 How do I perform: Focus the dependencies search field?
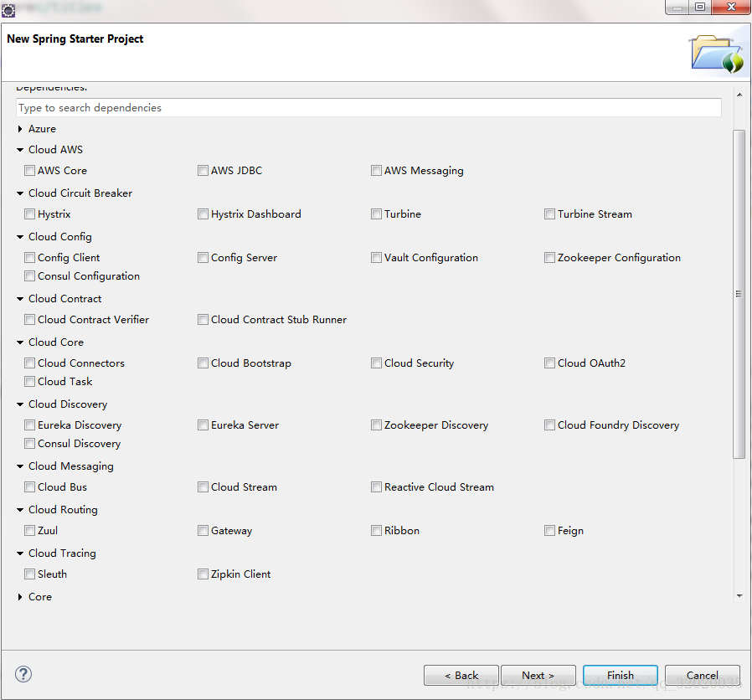click(368, 107)
